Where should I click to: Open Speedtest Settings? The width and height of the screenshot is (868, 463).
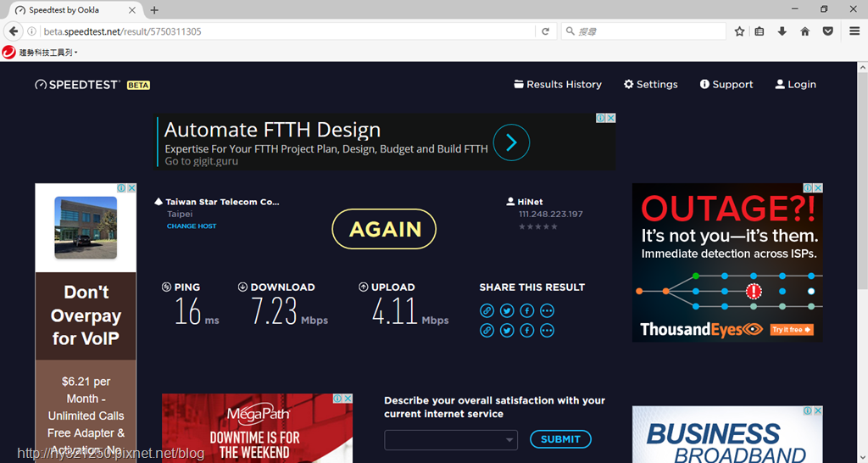click(x=650, y=84)
